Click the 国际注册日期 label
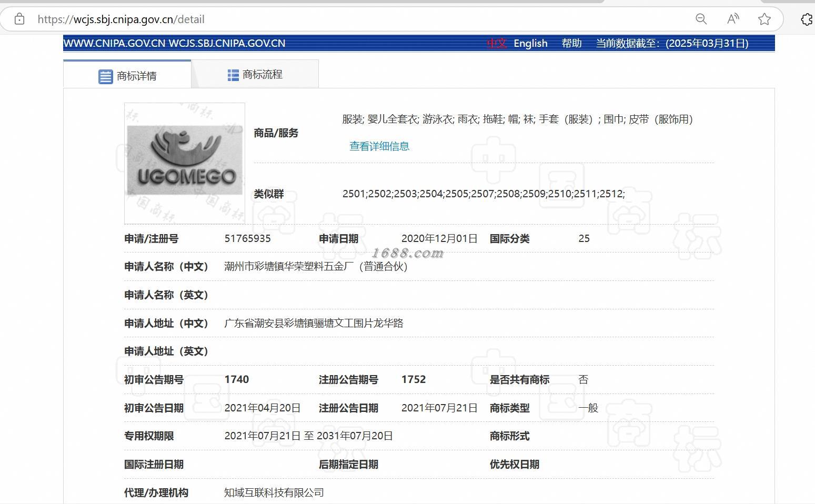 (154, 464)
